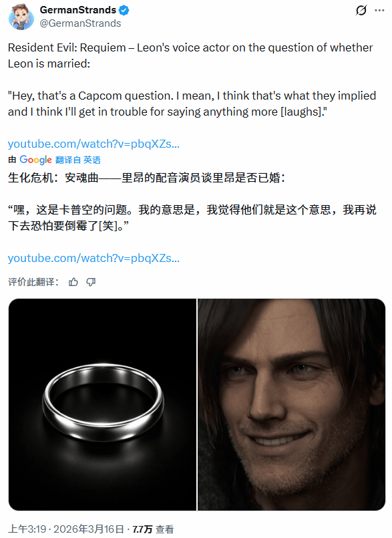This screenshot has height=538, width=392.
Task: Click the GermanStrands profile avatar
Action: [21, 17]
